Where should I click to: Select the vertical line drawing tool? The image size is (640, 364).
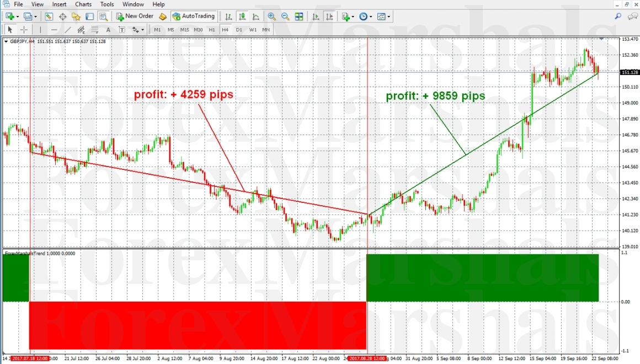point(40,29)
